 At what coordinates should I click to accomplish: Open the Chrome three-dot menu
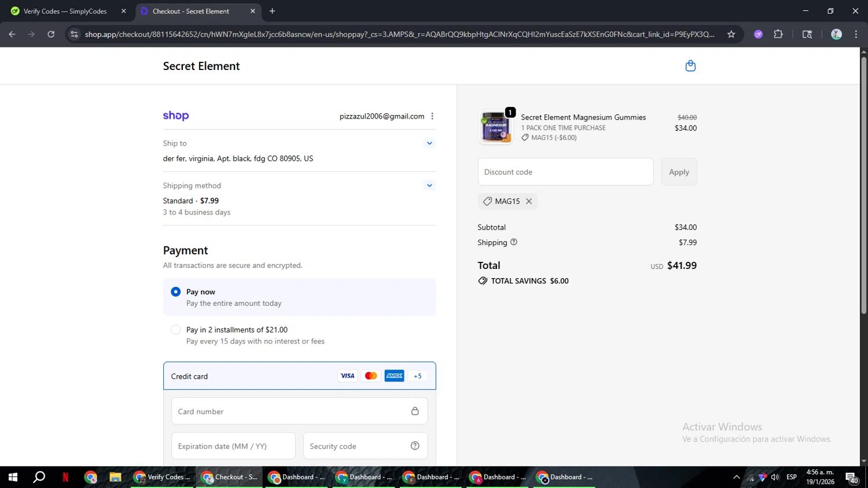pyautogui.click(x=856, y=34)
